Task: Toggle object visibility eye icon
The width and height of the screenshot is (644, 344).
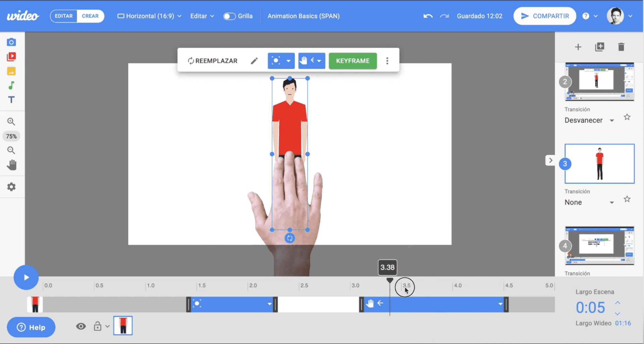Action: (x=81, y=326)
